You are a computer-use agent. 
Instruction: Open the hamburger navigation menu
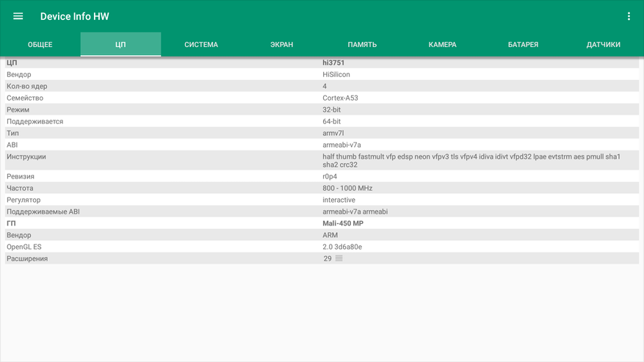[18, 16]
